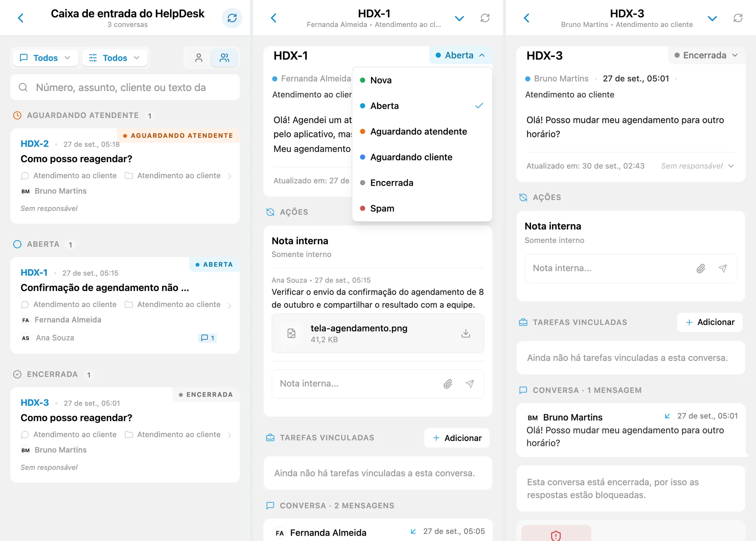Send the HDX-3 internal note
The height and width of the screenshot is (541, 756).
[x=723, y=268]
